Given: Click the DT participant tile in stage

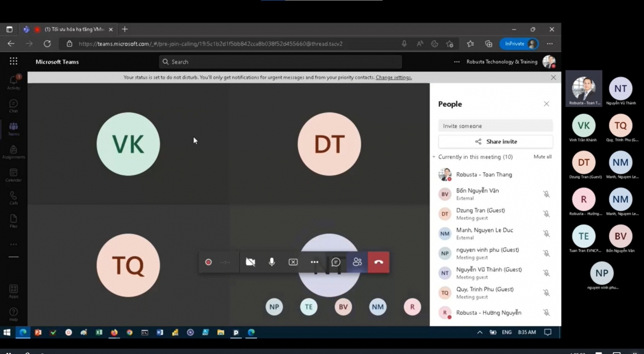Looking at the screenshot, I should click(x=329, y=144).
